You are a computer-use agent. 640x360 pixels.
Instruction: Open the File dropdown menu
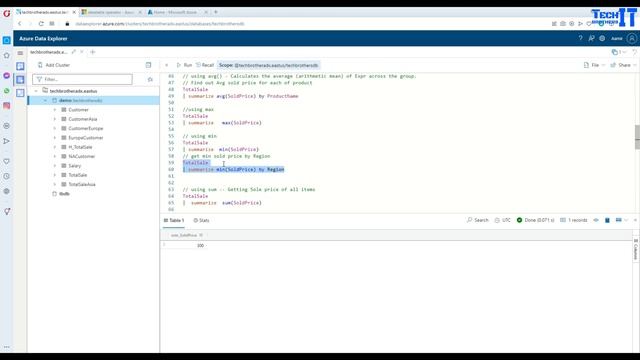pyautogui.click(x=595, y=65)
